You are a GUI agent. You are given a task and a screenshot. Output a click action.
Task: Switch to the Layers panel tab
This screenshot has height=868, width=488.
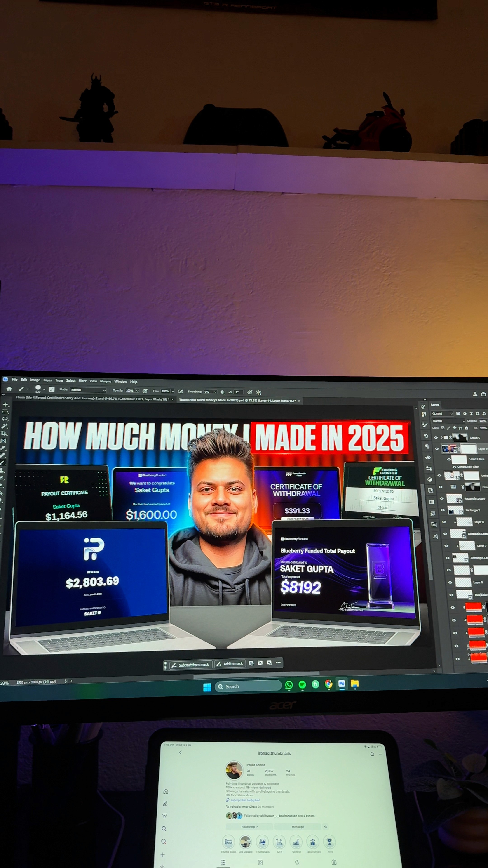coord(435,405)
